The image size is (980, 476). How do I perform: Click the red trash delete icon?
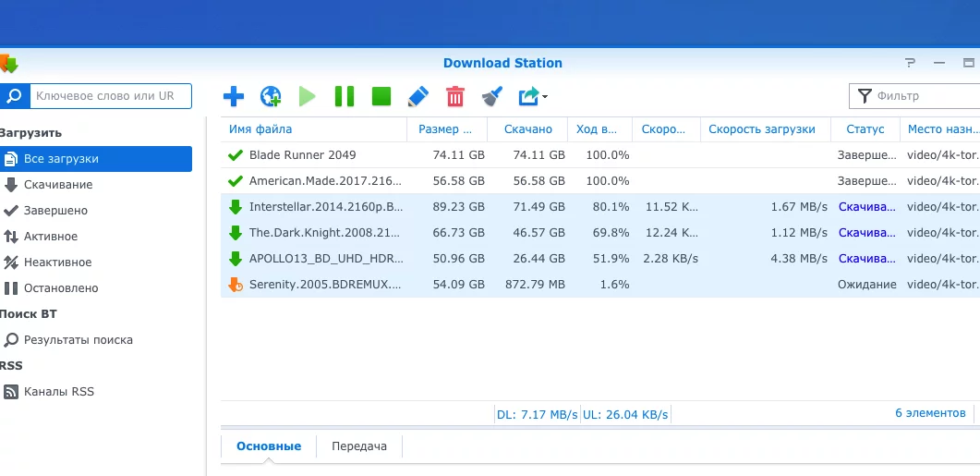point(455,96)
